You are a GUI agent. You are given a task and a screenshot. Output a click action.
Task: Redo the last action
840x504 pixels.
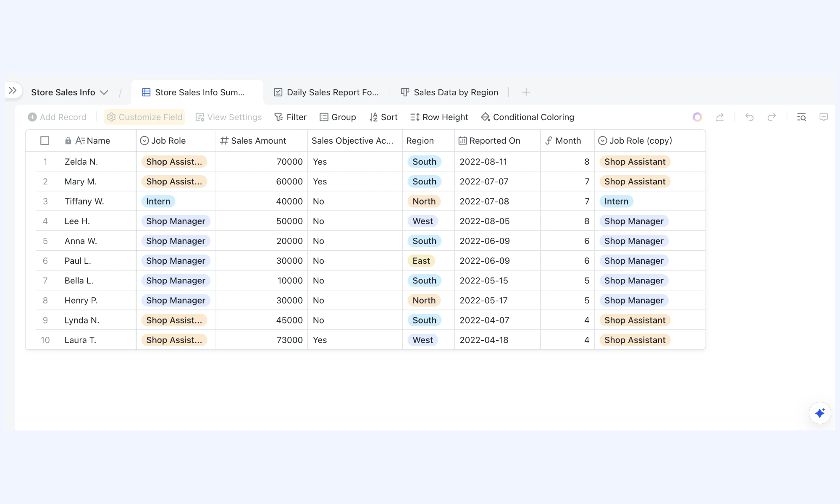772,117
